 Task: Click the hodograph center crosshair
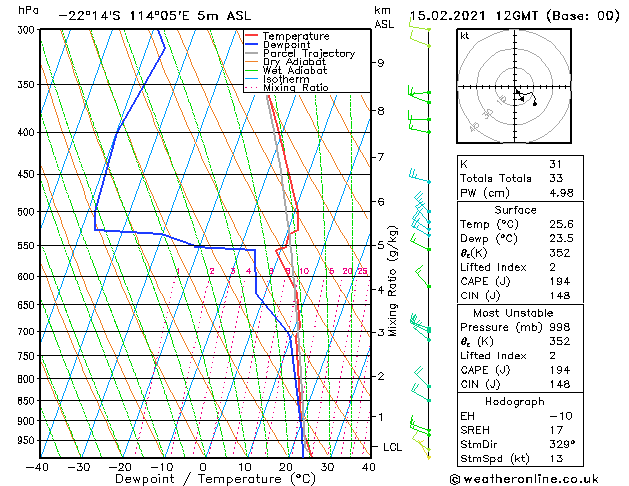tap(515, 87)
